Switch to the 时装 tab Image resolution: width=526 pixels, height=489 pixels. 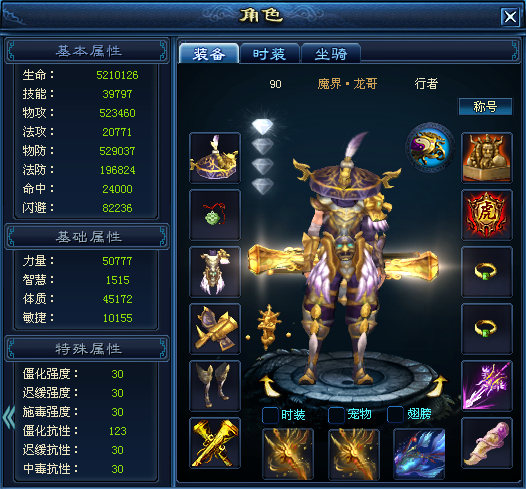tap(270, 54)
